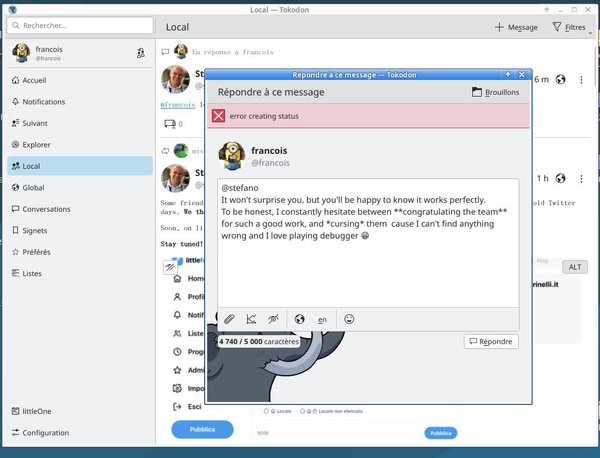The image size is (600, 458).
Task: Click globe visibility icon of 6 m post
Action: coord(561,79)
